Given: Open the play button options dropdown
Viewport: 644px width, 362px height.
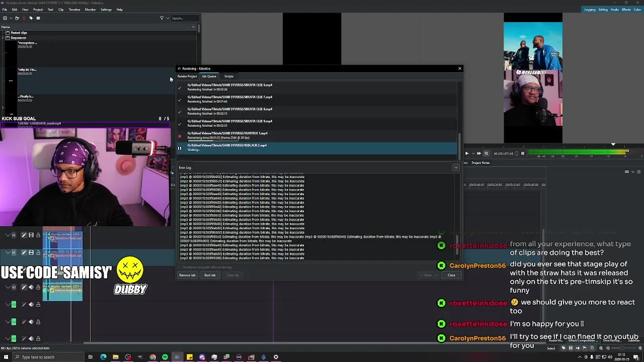Looking at the screenshot, I should coord(472,153).
